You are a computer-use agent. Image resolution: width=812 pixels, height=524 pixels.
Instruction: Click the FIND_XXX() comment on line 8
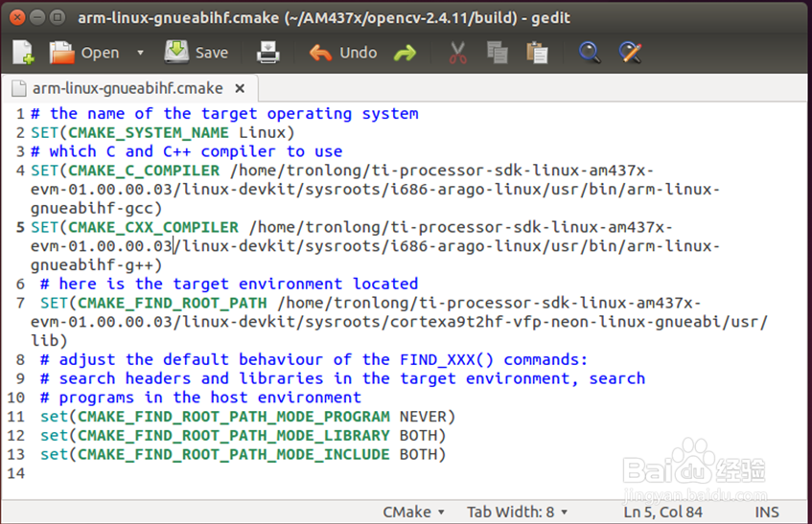(313, 360)
